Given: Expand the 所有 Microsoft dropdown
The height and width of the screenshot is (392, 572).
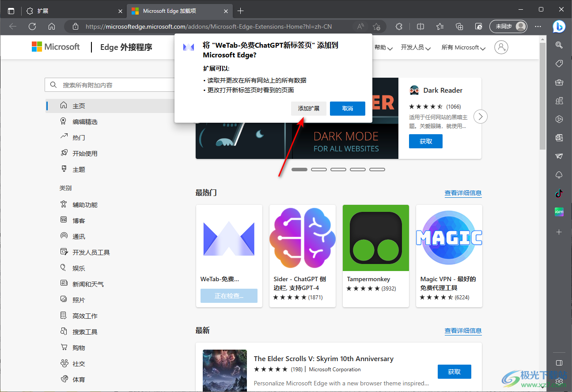Looking at the screenshot, I should pyautogui.click(x=463, y=47).
